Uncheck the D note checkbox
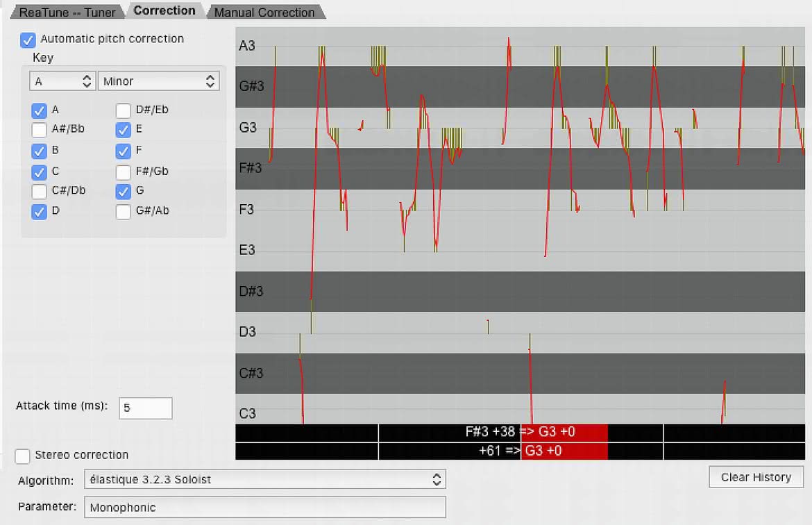 tap(39, 211)
